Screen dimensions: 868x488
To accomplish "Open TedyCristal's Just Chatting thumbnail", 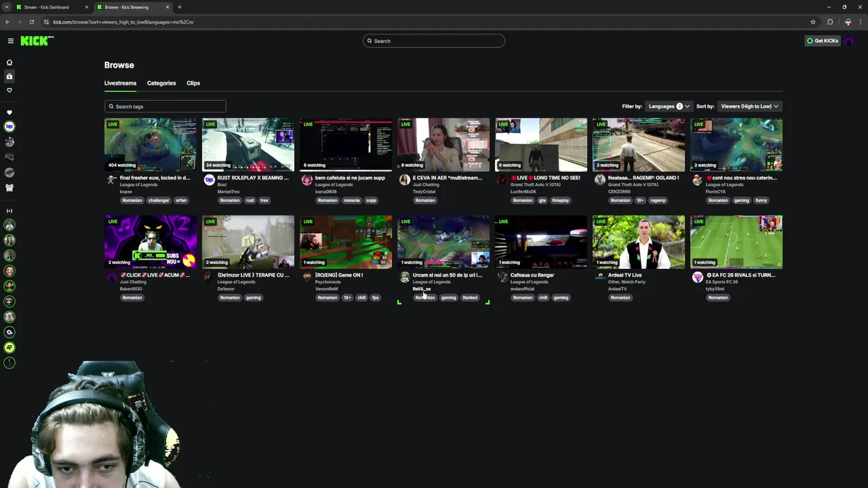I will click(443, 144).
